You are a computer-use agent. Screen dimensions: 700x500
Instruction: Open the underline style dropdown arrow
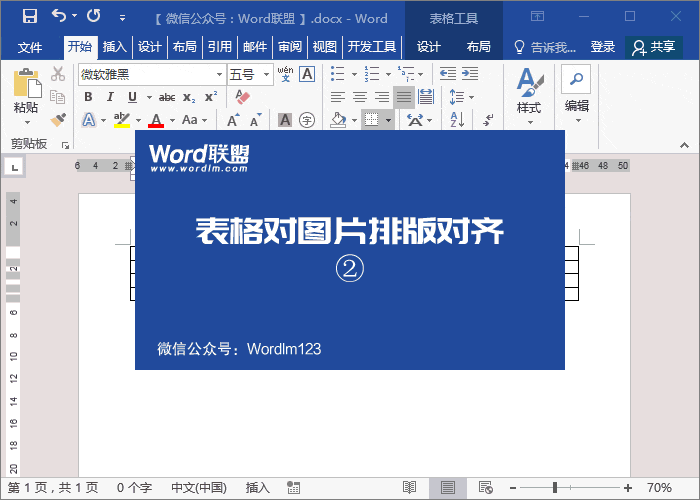pos(149,97)
